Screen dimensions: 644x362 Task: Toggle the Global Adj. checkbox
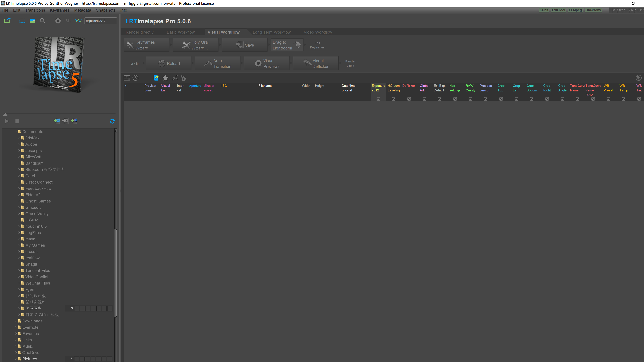(x=424, y=99)
